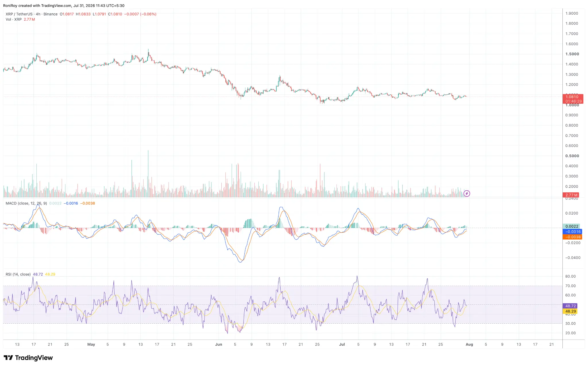This screenshot has width=588, height=367.
Task: Click the 1.7000 price axis label
Action: pyautogui.click(x=572, y=34)
